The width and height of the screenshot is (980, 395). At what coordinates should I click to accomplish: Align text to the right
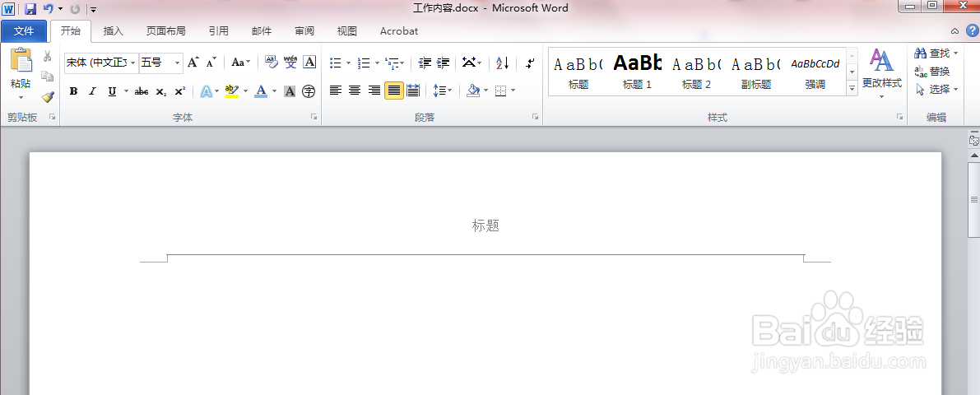(374, 91)
